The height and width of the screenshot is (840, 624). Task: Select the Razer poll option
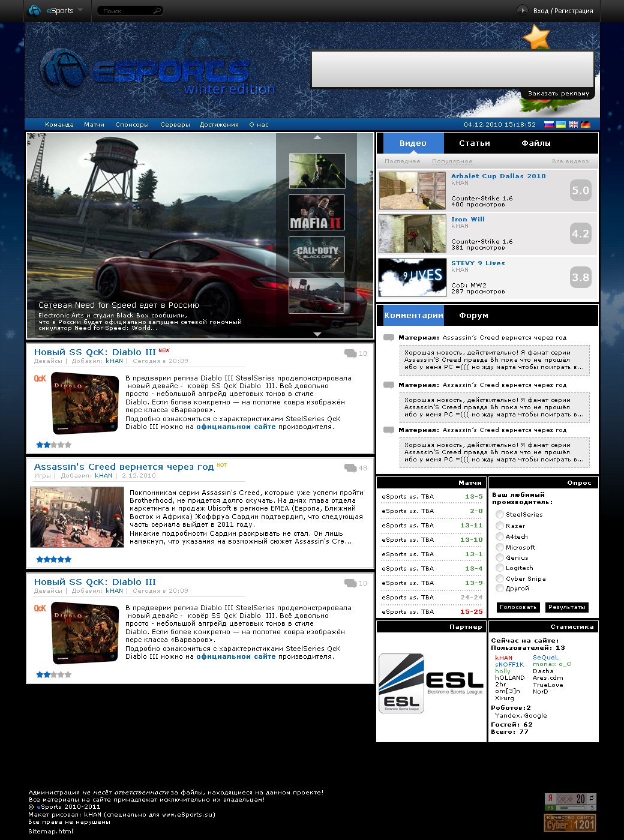tap(500, 526)
